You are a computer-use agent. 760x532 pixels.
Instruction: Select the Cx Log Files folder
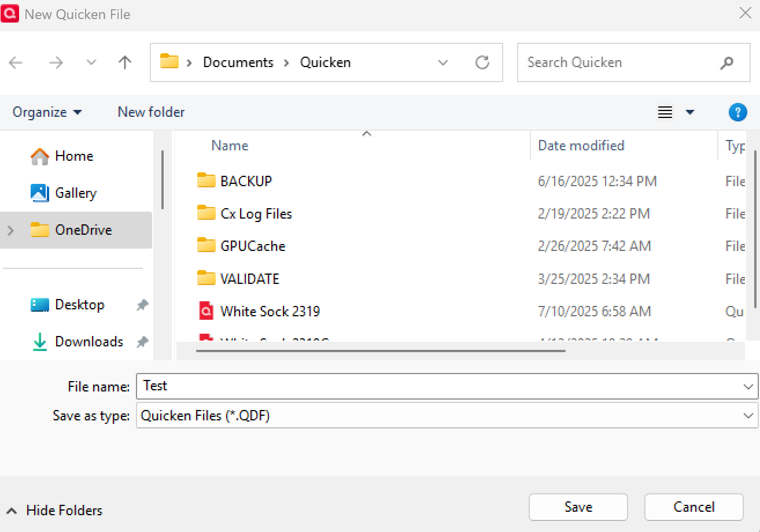click(x=256, y=214)
